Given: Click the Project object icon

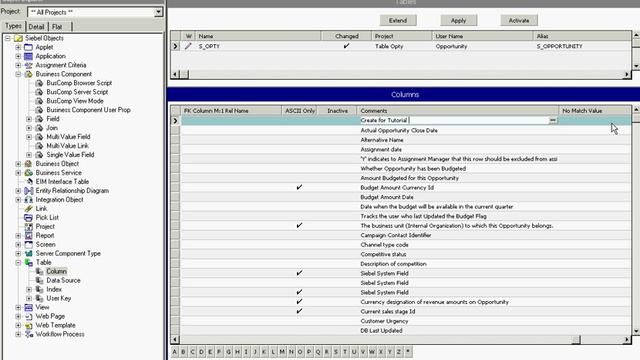Looking at the screenshot, I should pyautogui.click(x=28, y=227).
